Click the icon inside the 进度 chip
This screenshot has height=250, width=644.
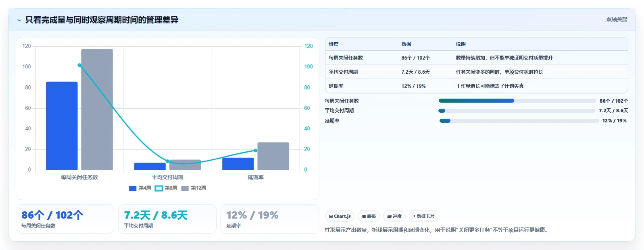(389, 216)
